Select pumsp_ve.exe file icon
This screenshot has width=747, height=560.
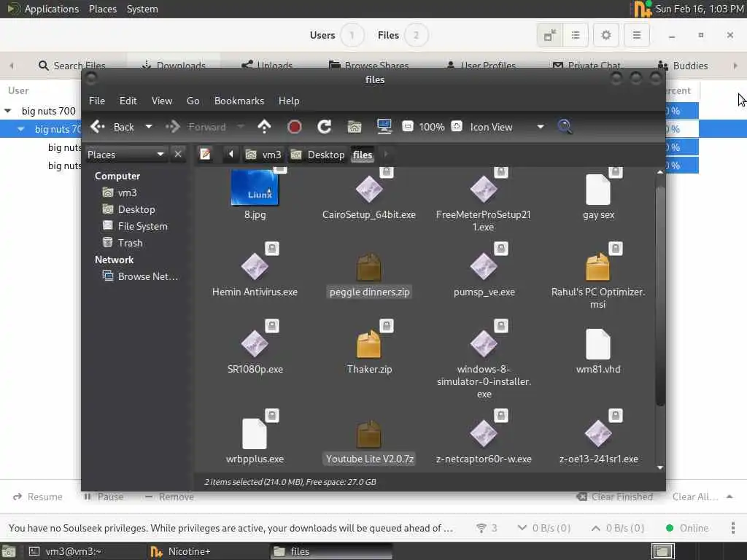tap(484, 267)
